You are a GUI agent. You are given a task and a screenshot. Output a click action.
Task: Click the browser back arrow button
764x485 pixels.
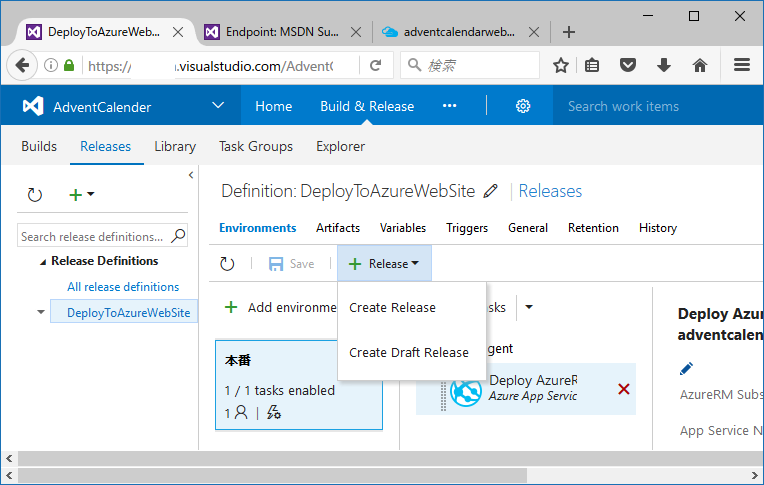(22, 65)
